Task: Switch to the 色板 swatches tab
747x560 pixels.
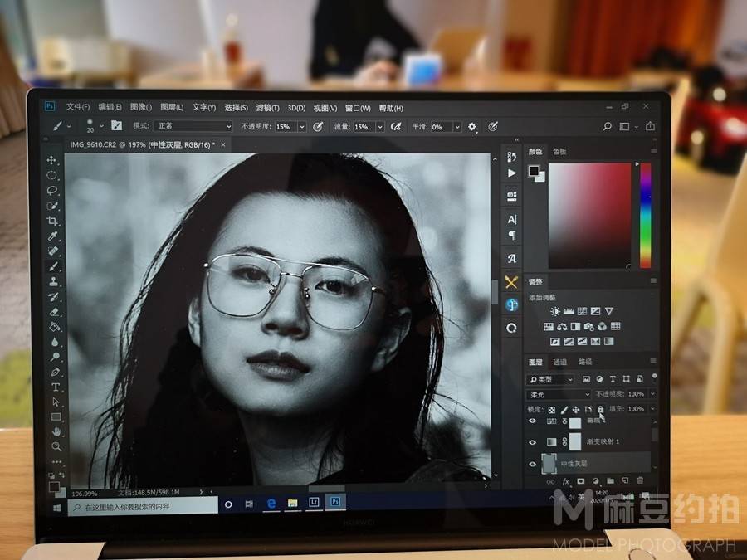Action: (559, 152)
